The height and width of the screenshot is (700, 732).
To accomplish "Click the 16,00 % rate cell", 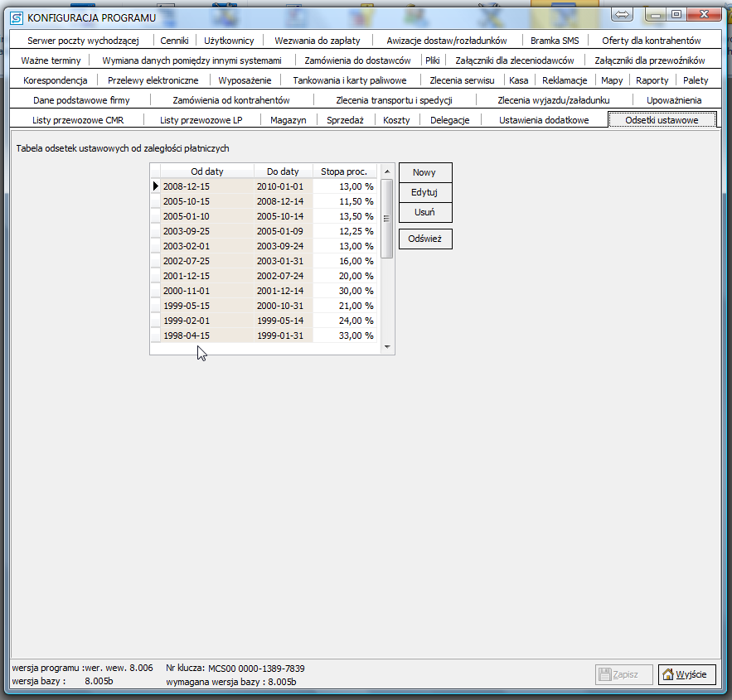I will tap(345, 261).
